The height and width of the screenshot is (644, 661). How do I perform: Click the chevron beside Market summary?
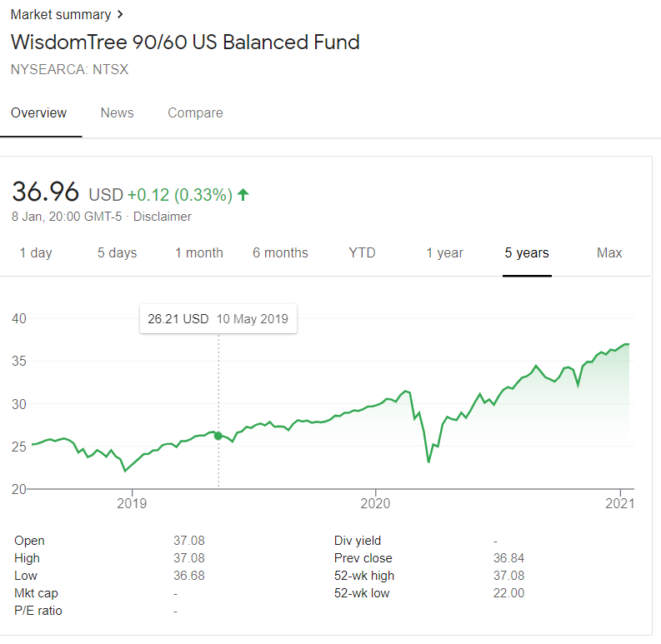tap(120, 14)
